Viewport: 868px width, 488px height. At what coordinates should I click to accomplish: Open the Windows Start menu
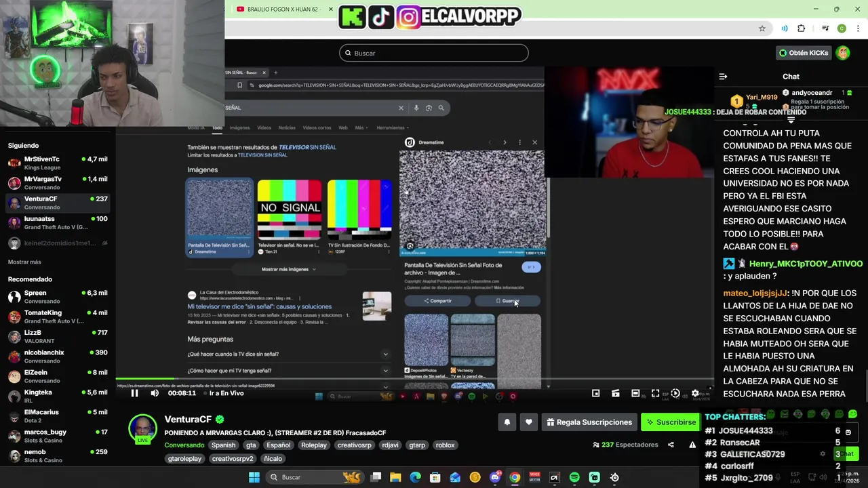pos(254,477)
